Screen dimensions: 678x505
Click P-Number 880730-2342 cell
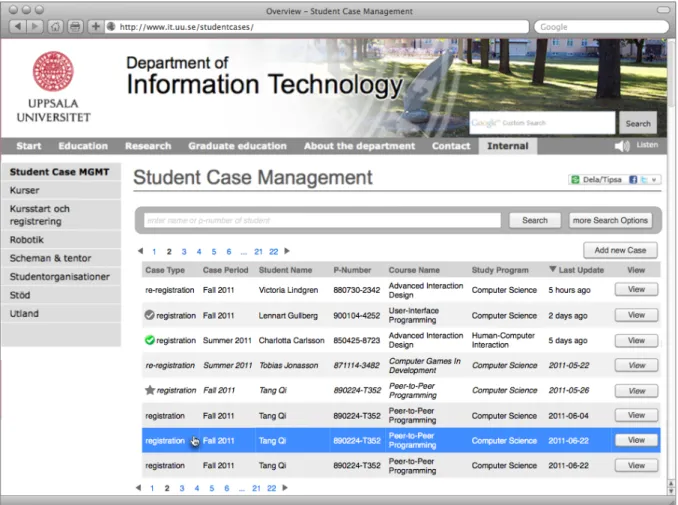pos(356,290)
